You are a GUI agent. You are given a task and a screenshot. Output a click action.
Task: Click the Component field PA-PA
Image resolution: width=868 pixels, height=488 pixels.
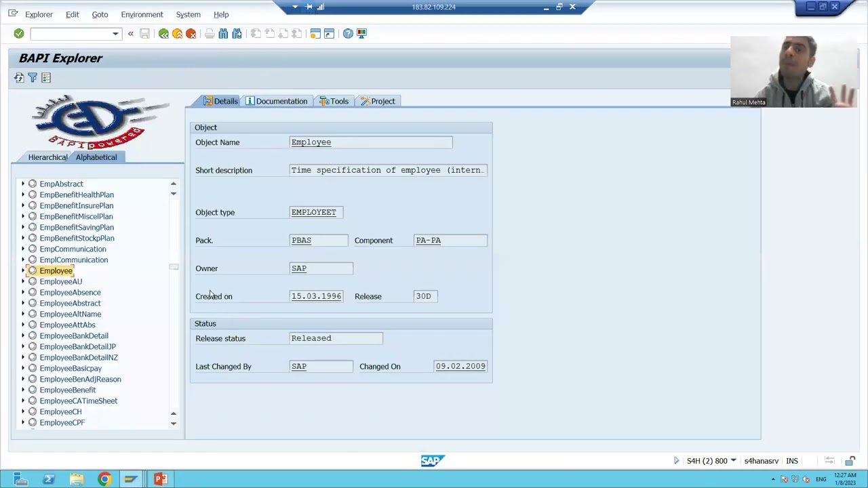(x=450, y=240)
